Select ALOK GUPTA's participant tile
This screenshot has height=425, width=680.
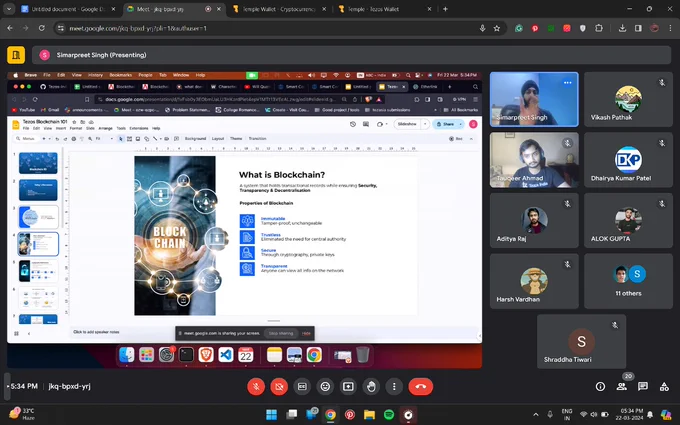[x=628, y=221]
